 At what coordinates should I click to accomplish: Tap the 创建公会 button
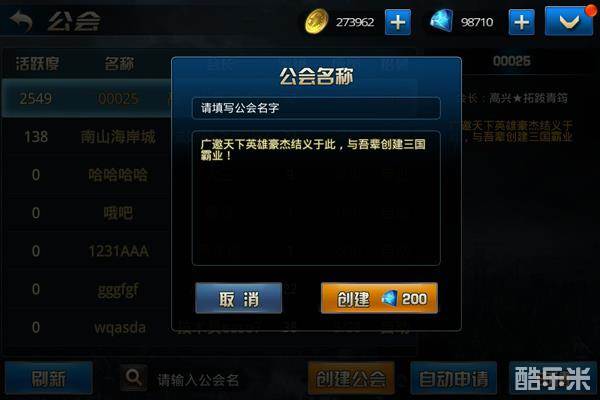tap(351, 378)
